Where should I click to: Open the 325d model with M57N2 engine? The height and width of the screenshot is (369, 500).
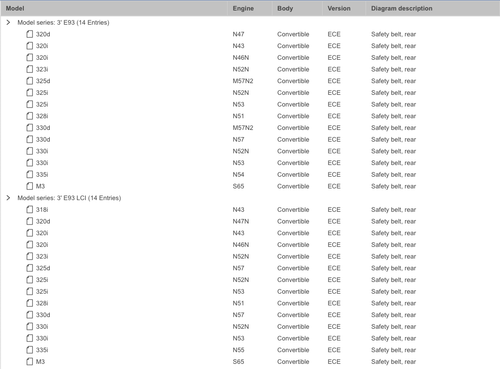coord(43,81)
